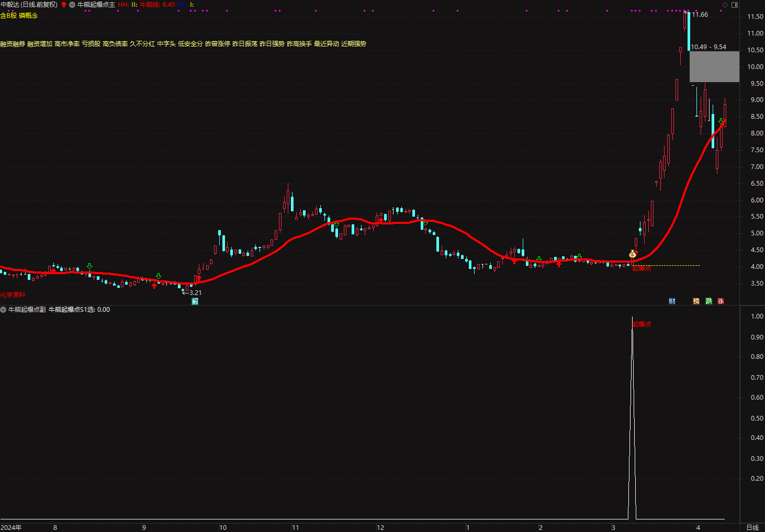Click the 含B股 tag
765x532 pixels.
(x=8, y=16)
